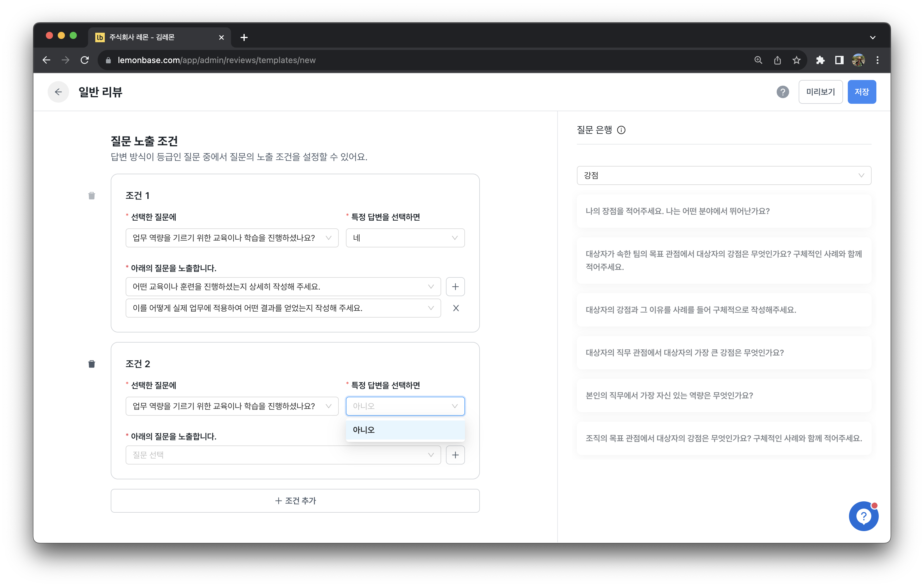Show the 질문 은행 info icon tooltip
The height and width of the screenshot is (587, 924).
point(621,130)
